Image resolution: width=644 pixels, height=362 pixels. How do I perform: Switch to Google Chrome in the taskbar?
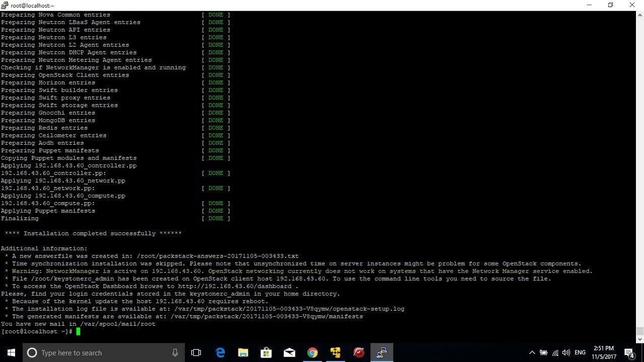tap(312, 352)
